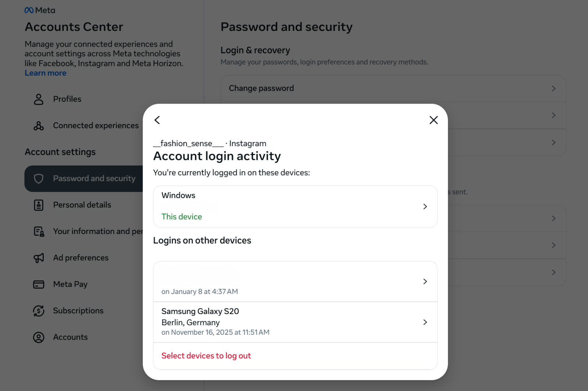Screen dimensions: 588x391
Task: Select the Meta Pay card icon
Action: coord(38,284)
